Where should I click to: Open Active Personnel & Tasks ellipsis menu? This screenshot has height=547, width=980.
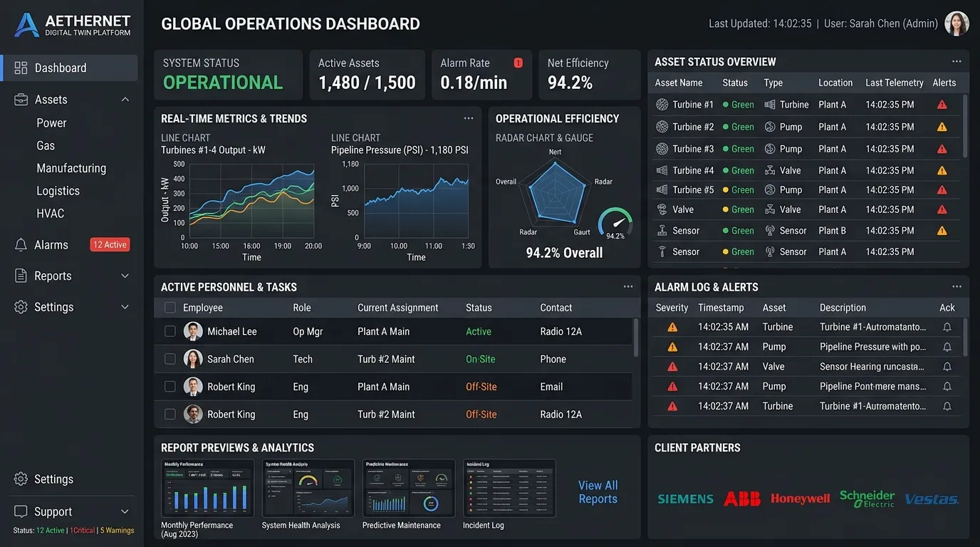tap(628, 286)
